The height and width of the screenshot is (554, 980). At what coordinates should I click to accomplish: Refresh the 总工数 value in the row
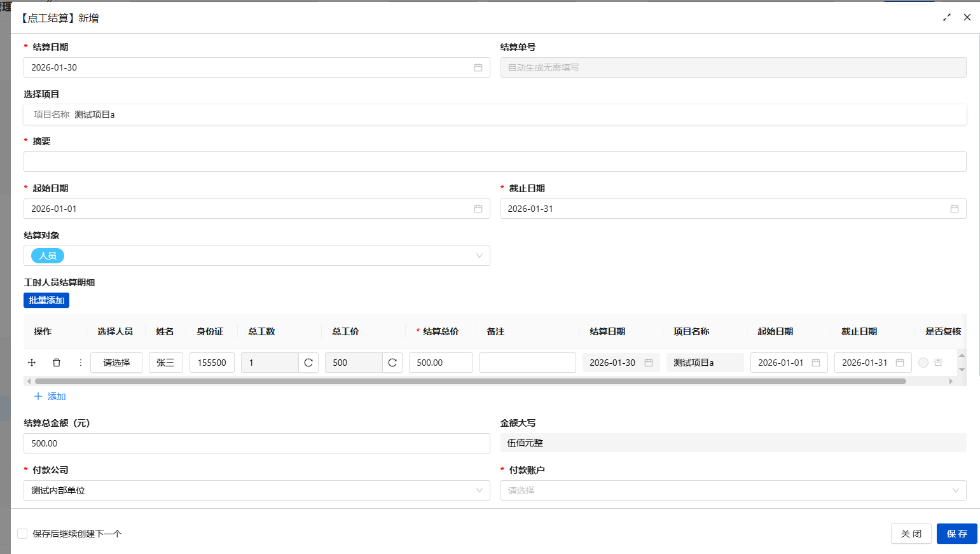coord(308,363)
